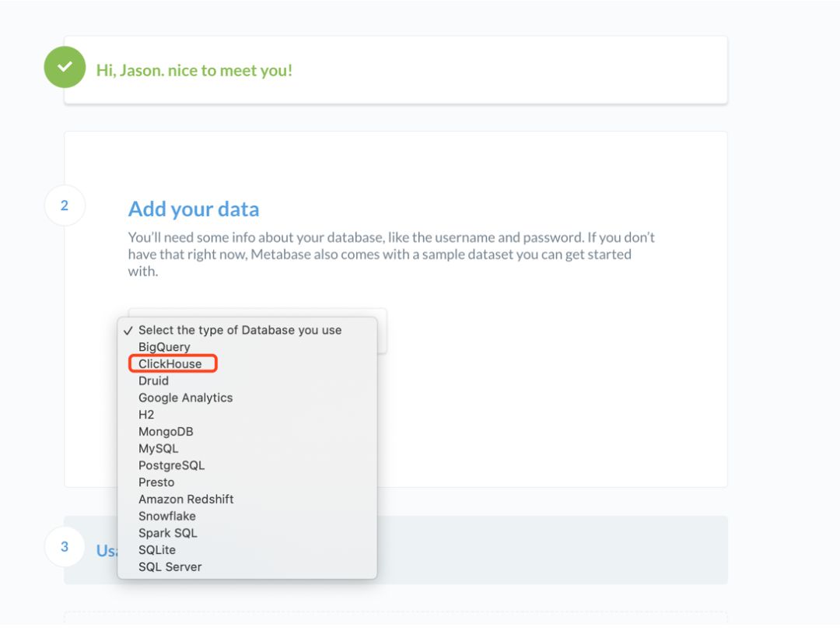The height and width of the screenshot is (631, 840).
Task: Select the H2 database option
Action: coord(146,415)
